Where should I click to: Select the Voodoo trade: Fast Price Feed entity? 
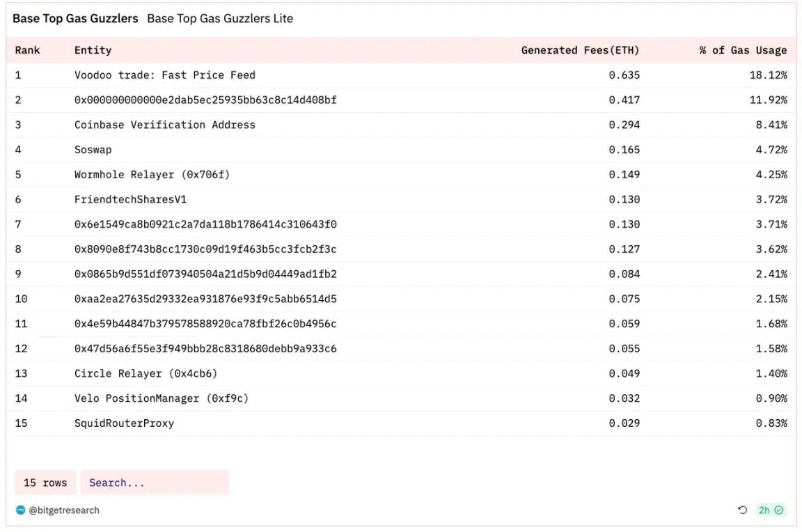[x=165, y=75]
